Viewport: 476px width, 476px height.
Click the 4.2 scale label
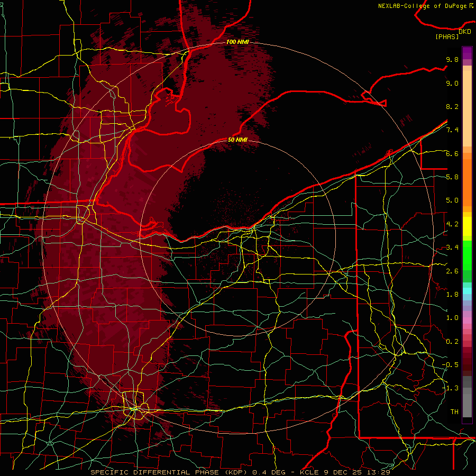[452, 224]
